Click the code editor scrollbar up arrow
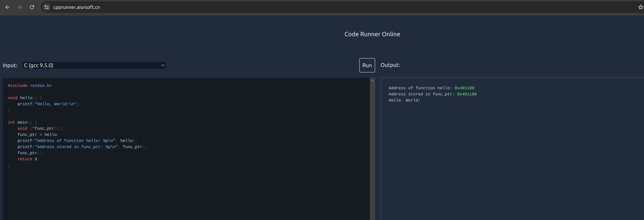The width and height of the screenshot is (644, 220). click(373, 81)
